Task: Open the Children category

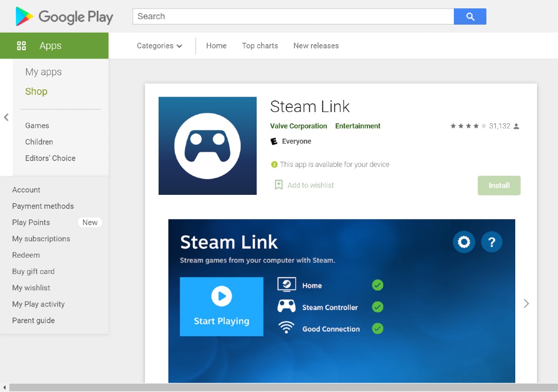Action: (x=39, y=142)
